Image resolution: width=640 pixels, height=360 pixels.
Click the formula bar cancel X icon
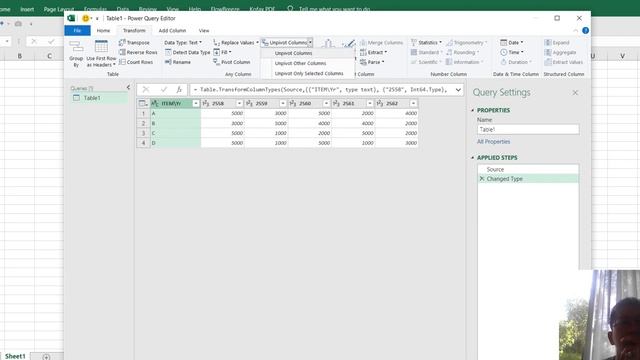[146, 89]
